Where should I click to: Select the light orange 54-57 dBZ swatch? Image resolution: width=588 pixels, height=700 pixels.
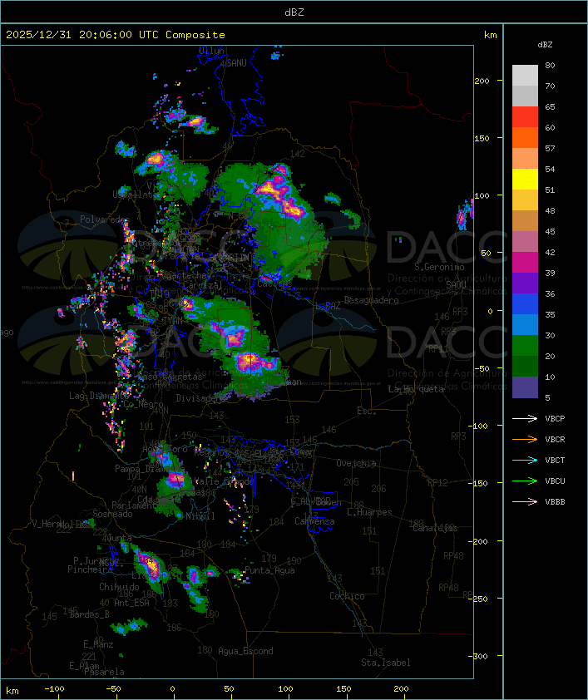tap(525, 159)
